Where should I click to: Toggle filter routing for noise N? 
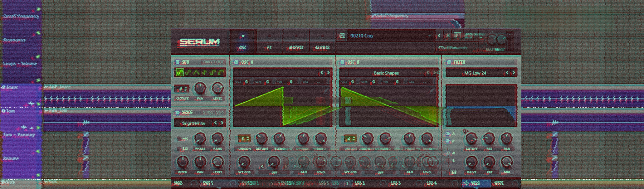448,153
